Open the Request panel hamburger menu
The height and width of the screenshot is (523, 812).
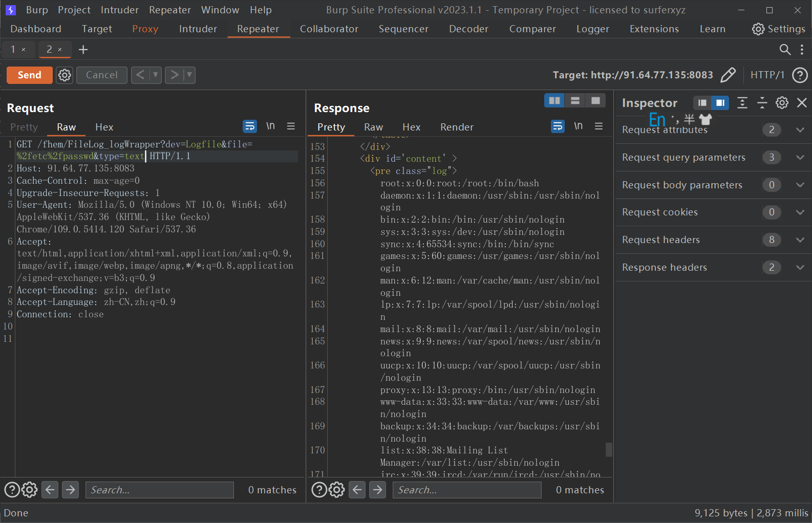pyautogui.click(x=291, y=126)
